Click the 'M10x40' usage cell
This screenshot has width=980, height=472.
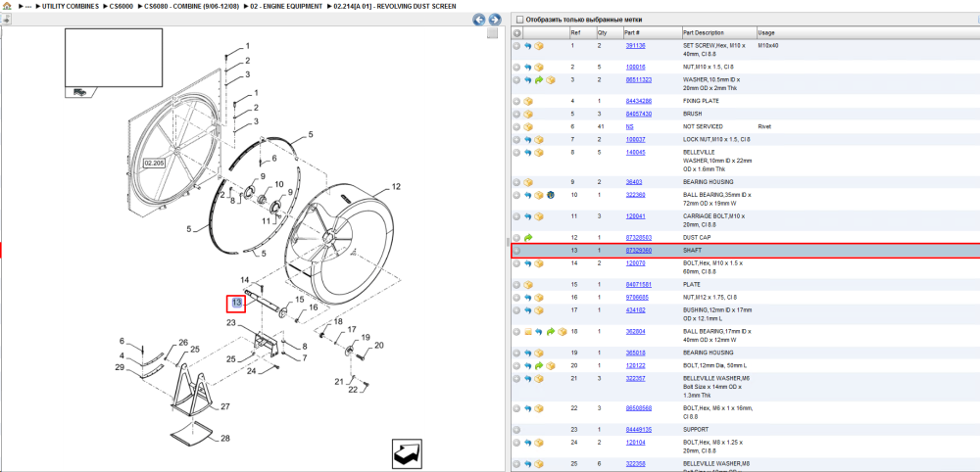(767, 46)
